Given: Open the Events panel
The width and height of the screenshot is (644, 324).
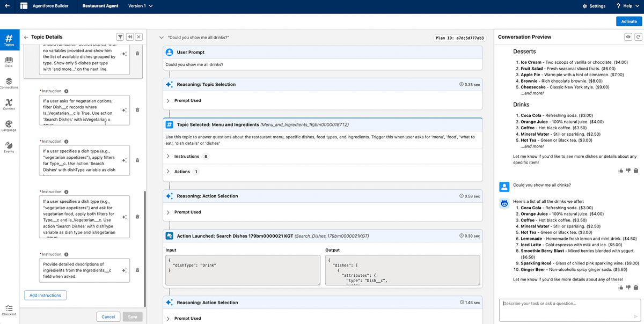Looking at the screenshot, I should point(9,147).
